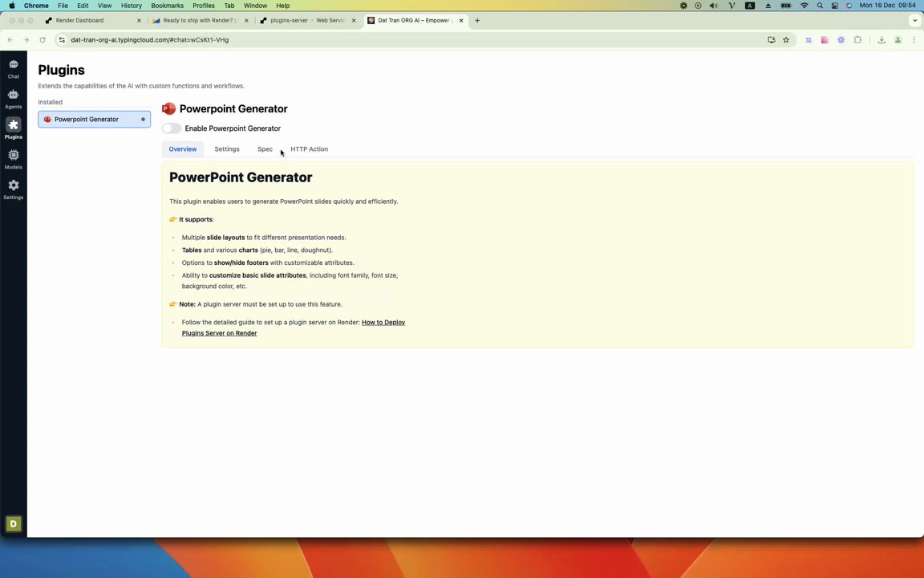
Task: Open the Models section in the sidebar
Action: [x=13, y=159]
